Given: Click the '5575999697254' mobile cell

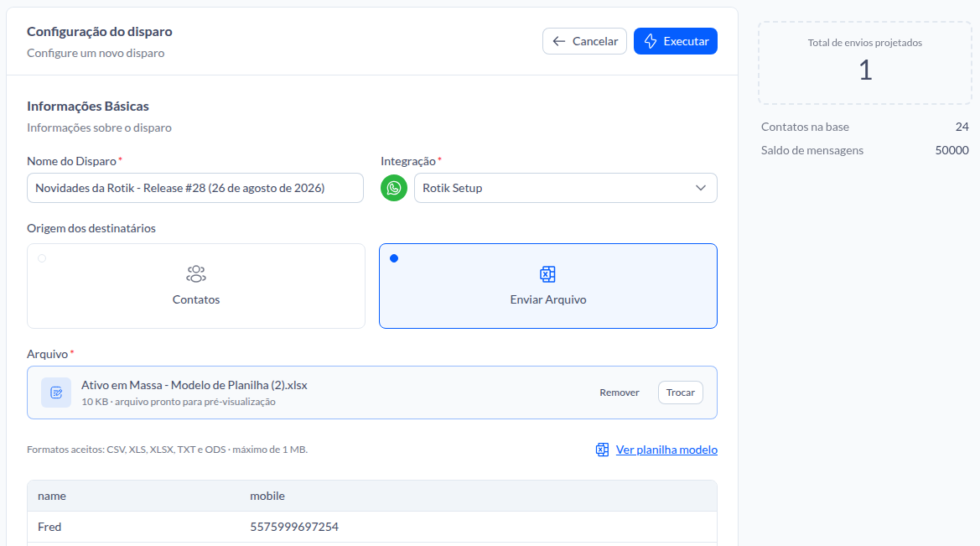Looking at the screenshot, I should pyautogui.click(x=294, y=527).
